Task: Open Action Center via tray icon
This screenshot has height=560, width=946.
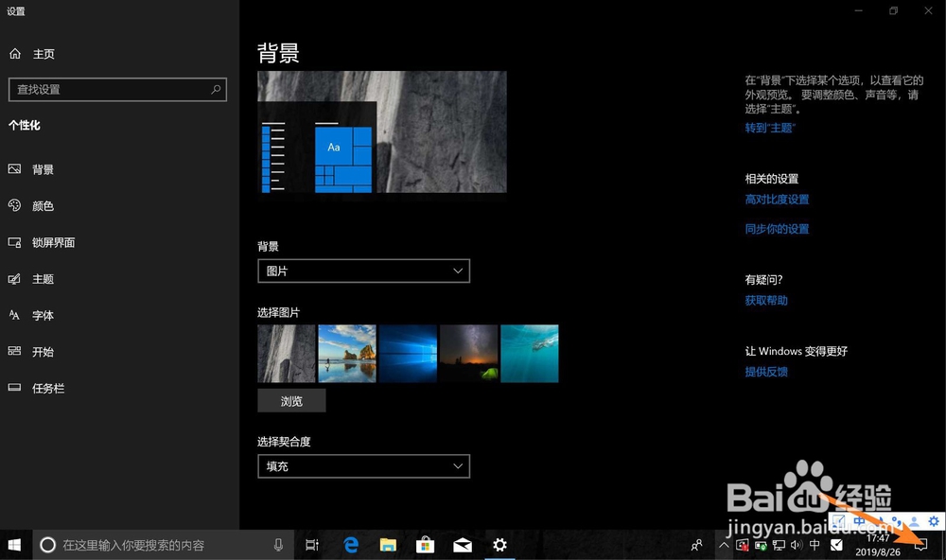Action: pyautogui.click(x=921, y=545)
